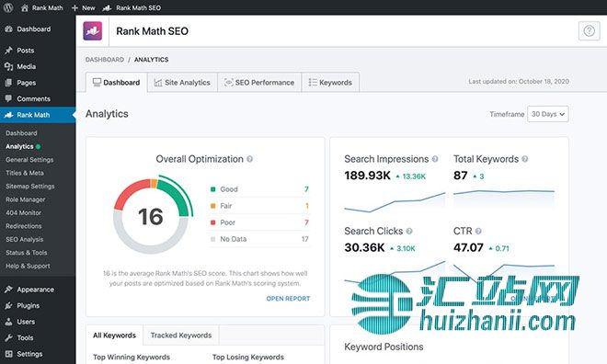Select the Keywords tab
The image size is (607, 364).
(x=330, y=83)
